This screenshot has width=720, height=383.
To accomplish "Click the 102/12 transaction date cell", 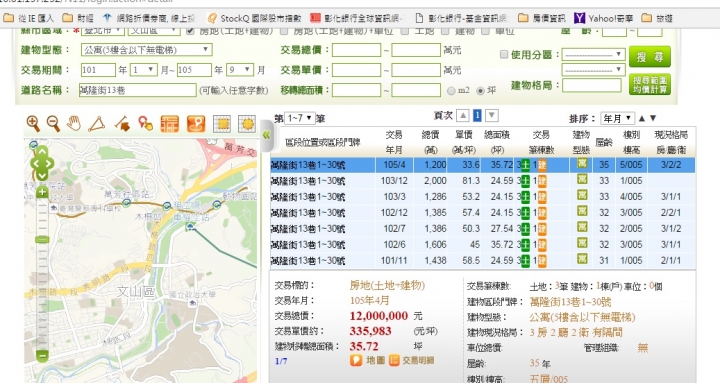I will click(x=394, y=213).
